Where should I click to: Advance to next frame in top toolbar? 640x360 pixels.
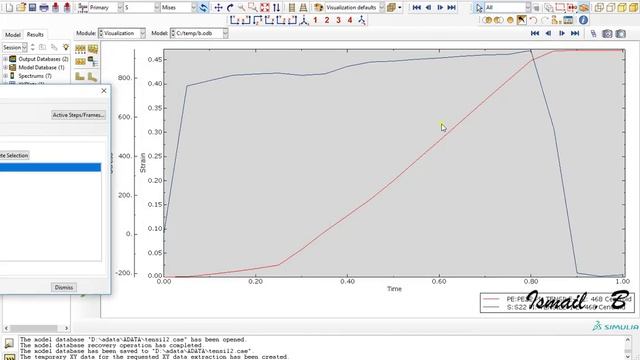(440, 7)
